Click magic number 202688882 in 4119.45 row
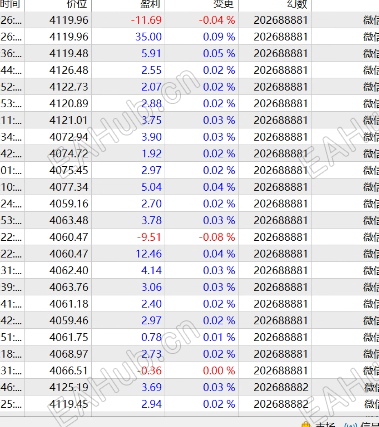 [281, 404]
